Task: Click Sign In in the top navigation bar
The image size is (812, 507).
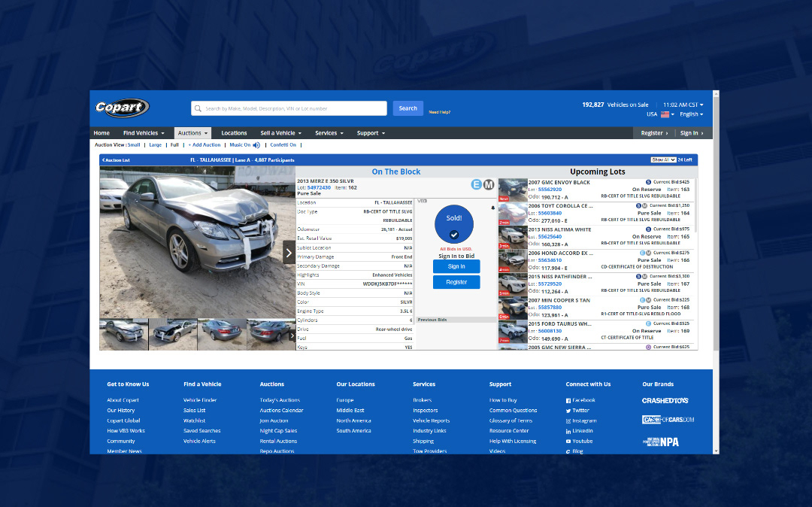Action: [x=692, y=133]
